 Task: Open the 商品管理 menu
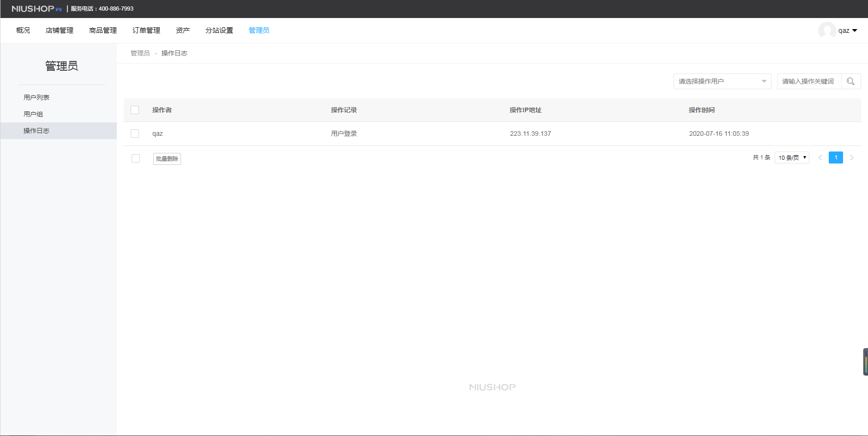point(103,30)
